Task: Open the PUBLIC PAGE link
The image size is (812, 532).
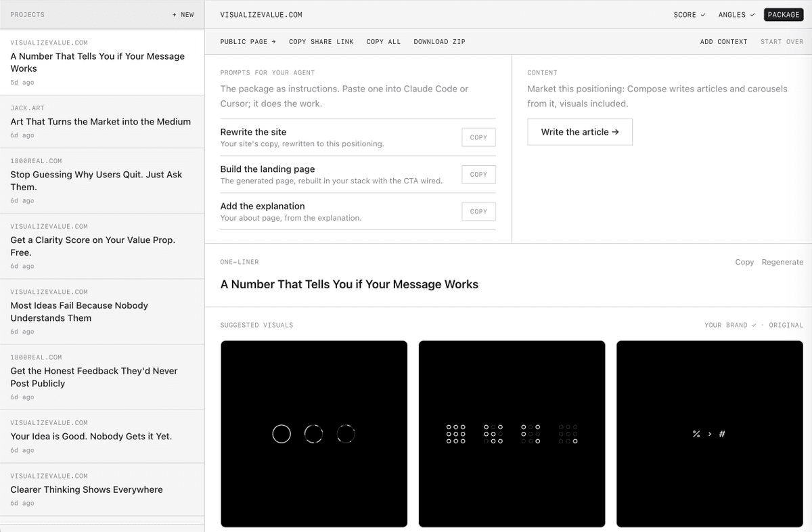Action: (248, 42)
